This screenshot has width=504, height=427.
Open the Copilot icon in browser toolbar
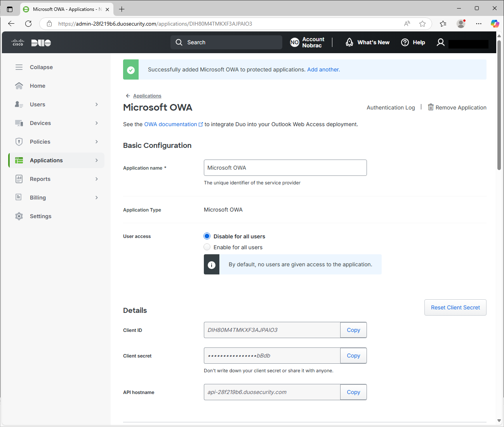[x=495, y=24]
